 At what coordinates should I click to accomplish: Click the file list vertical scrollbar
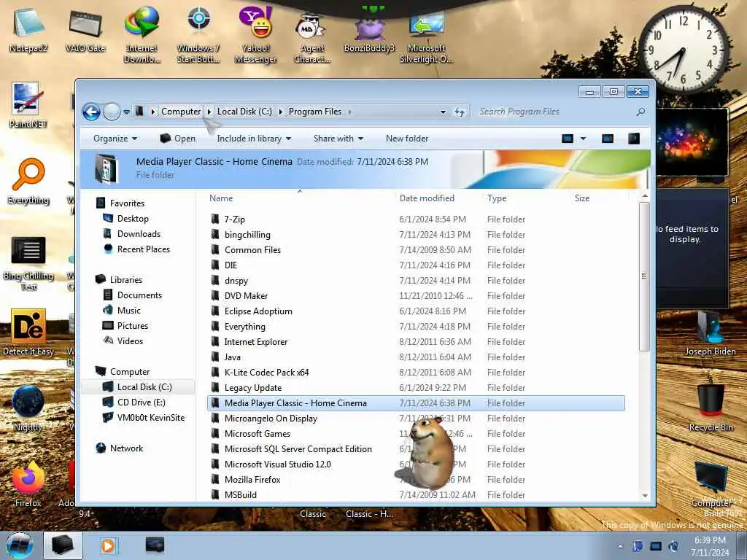pyautogui.click(x=645, y=276)
